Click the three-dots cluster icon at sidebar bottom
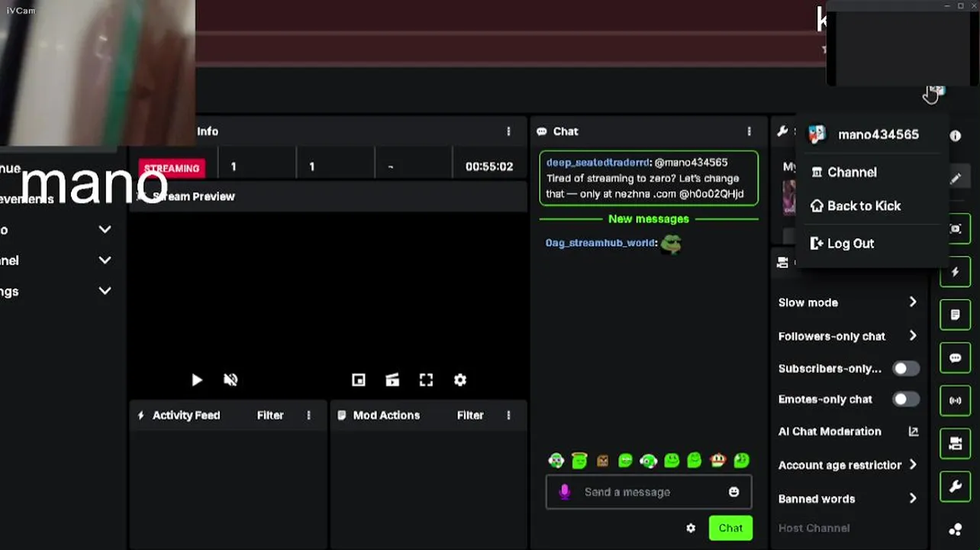980x550 pixels. [x=955, y=529]
